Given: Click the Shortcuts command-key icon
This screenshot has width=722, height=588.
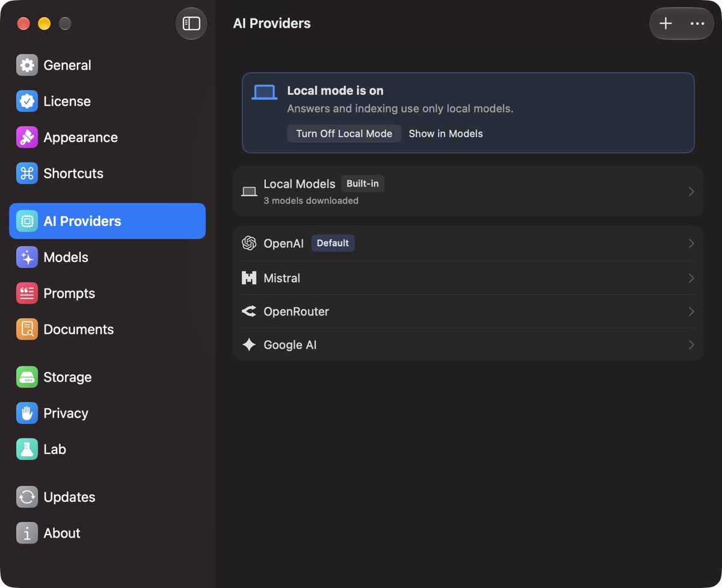Looking at the screenshot, I should (27, 174).
